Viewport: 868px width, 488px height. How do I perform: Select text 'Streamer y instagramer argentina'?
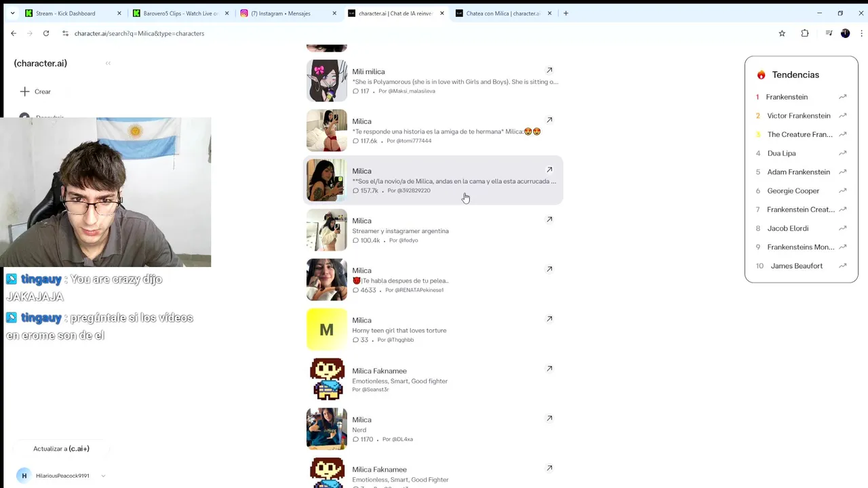pos(400,231)
